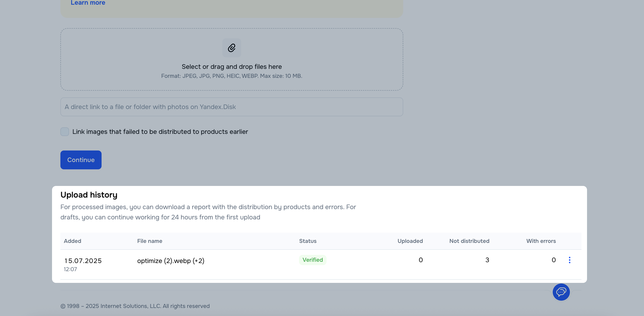The height and width of the screenshot is (316, 644).
Task: Click the With errors column header
Action: (541, 241)
